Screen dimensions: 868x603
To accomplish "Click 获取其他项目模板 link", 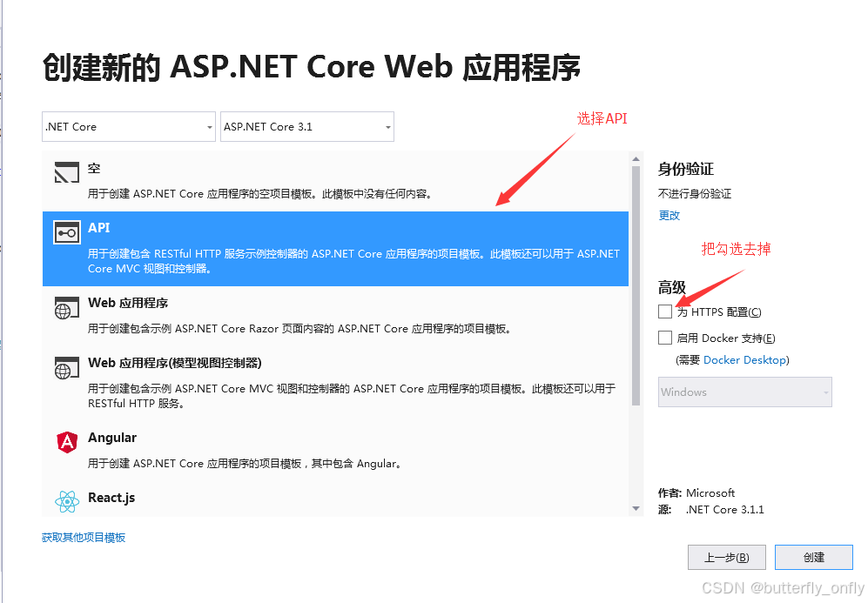I will tap(84, 537).
